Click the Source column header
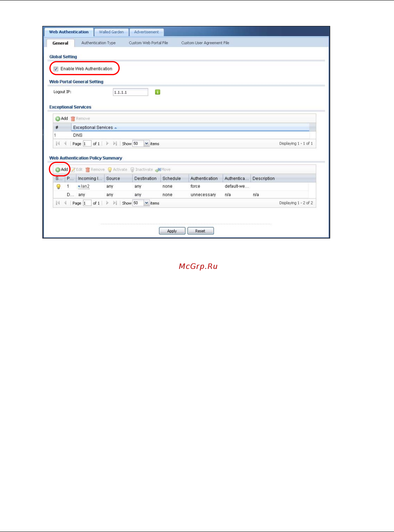 click(118, 179)
